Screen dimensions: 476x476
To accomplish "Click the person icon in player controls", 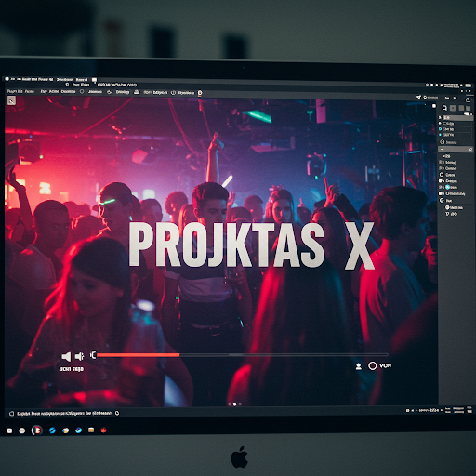I will pos(359,366).
